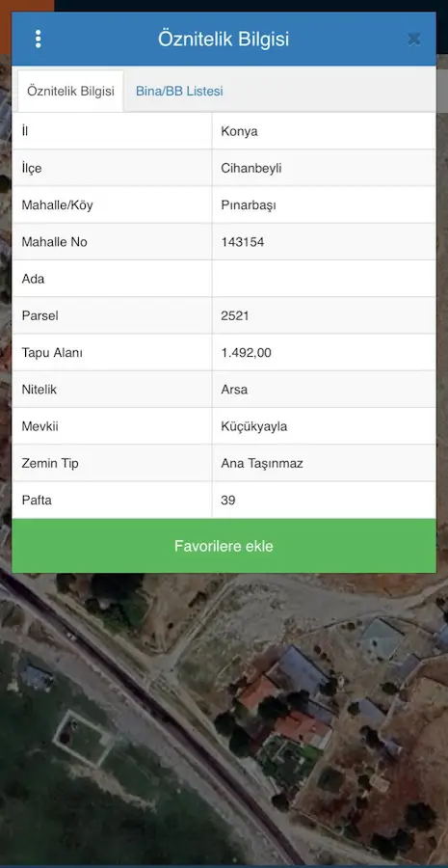The width and height of the screenshot is (448, 868).
Task: Open the three-dot options menu
Action: click(38, 39)
